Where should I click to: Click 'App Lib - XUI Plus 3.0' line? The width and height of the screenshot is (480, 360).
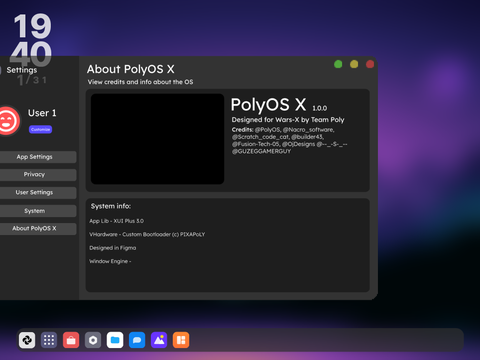117,221
